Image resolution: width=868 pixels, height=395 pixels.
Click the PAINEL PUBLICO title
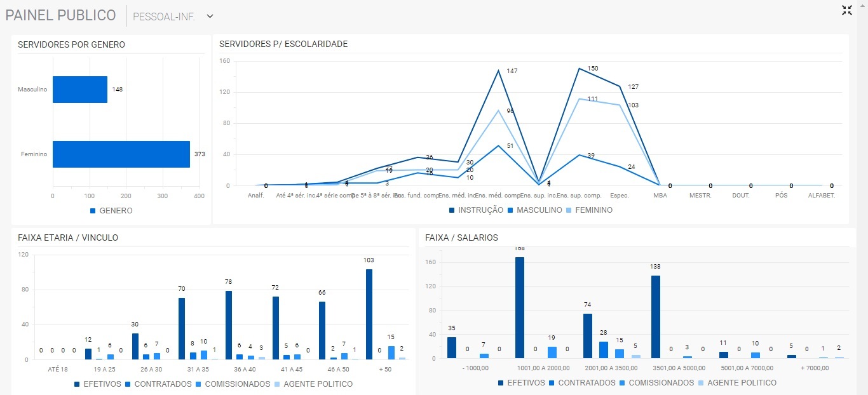pyautogui.click(x=60, y=15)
